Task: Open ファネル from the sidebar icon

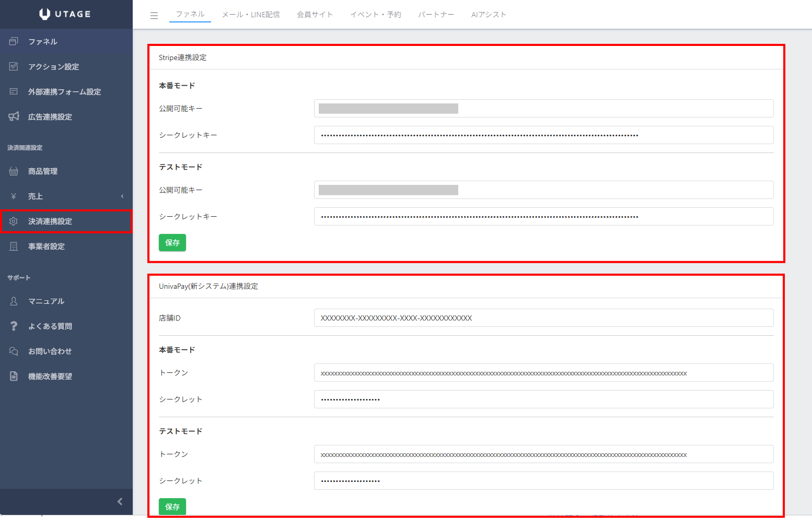Action: click(14, 41)
